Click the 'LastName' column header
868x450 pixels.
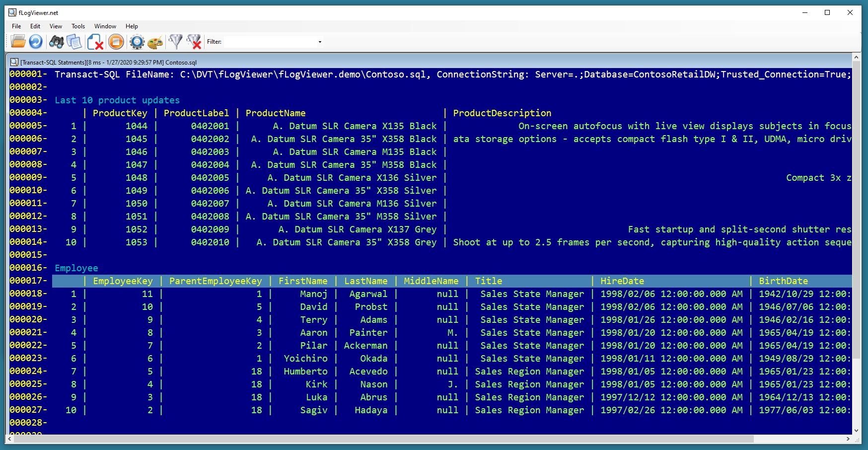tap(366, 281)
